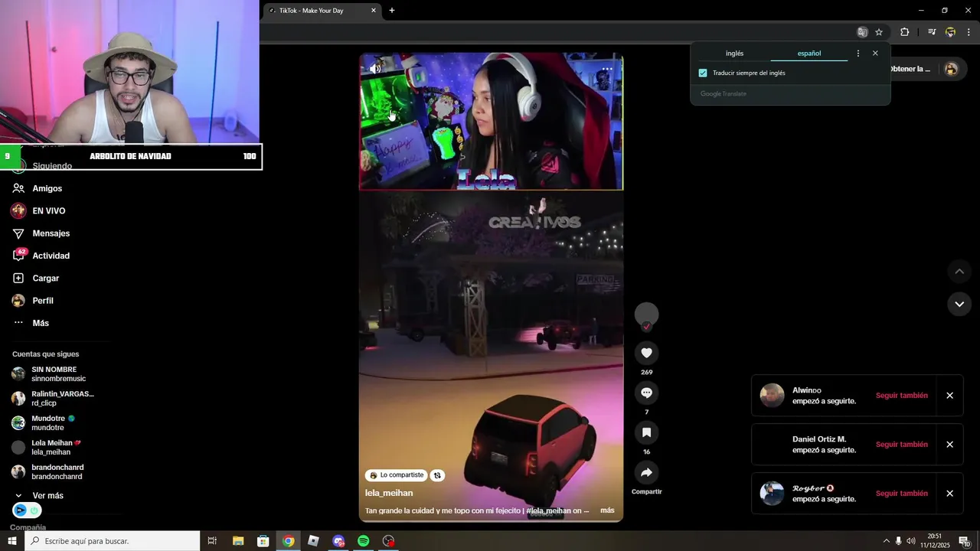This screenshot has width=980, height=551.
Task: Select the TikTok - Make Your Day tab
Action: click(x=322, y=11)
